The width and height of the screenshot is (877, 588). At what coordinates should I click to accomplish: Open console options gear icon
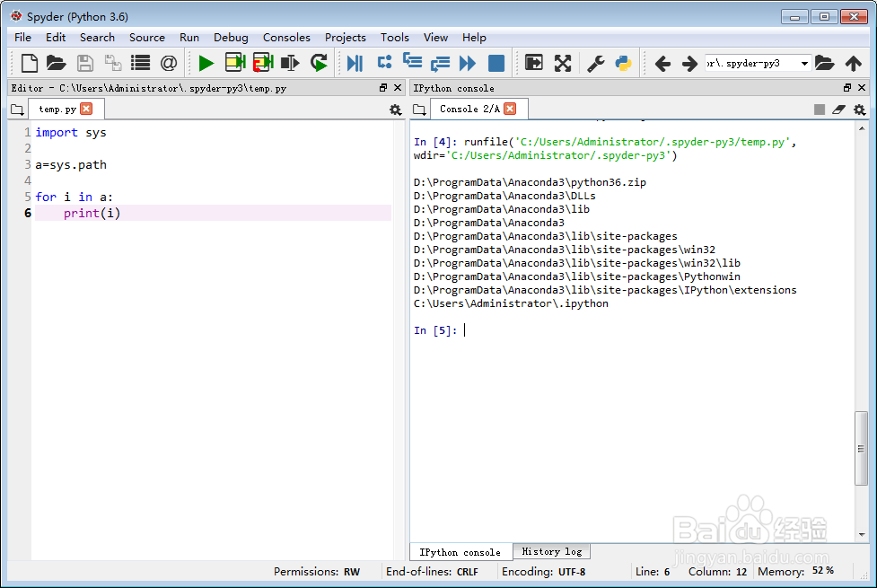pos(860,110)
